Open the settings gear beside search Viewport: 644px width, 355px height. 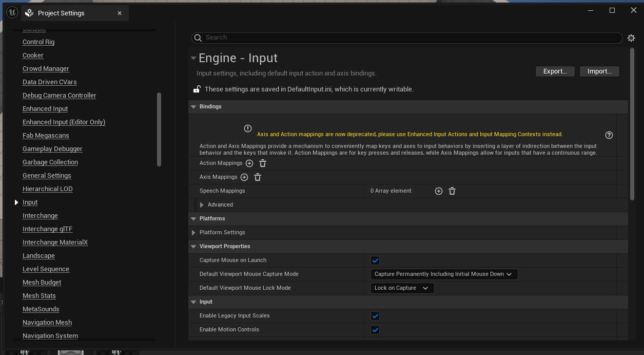pos(631,38)
